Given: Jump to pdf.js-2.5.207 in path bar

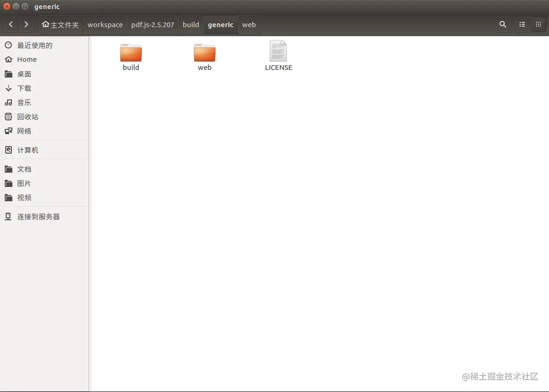Looking at the screenshot, I should pyautogui.click(x=153, y=25).
